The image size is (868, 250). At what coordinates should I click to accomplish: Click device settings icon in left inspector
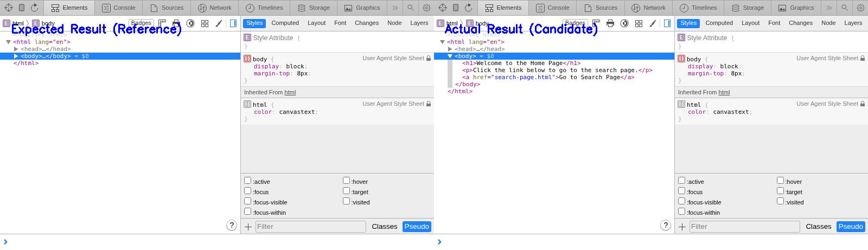point(22,8)
